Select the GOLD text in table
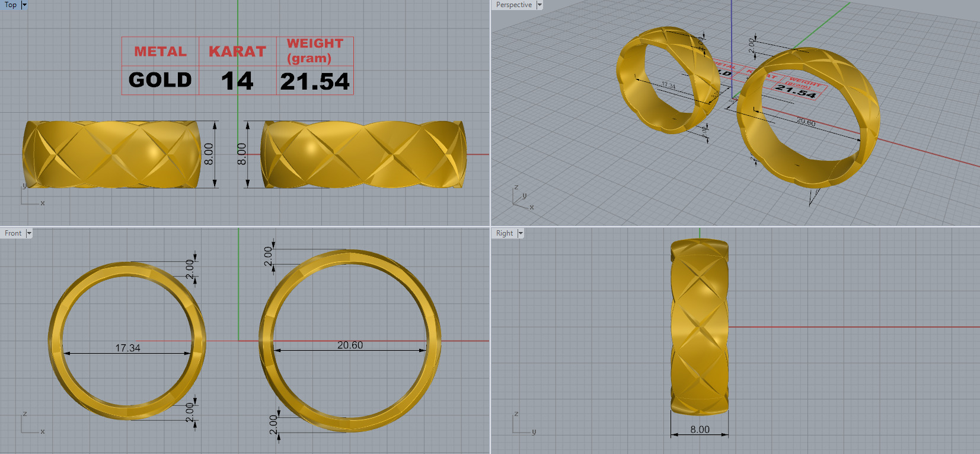980x454 pixels. point(160,80)
